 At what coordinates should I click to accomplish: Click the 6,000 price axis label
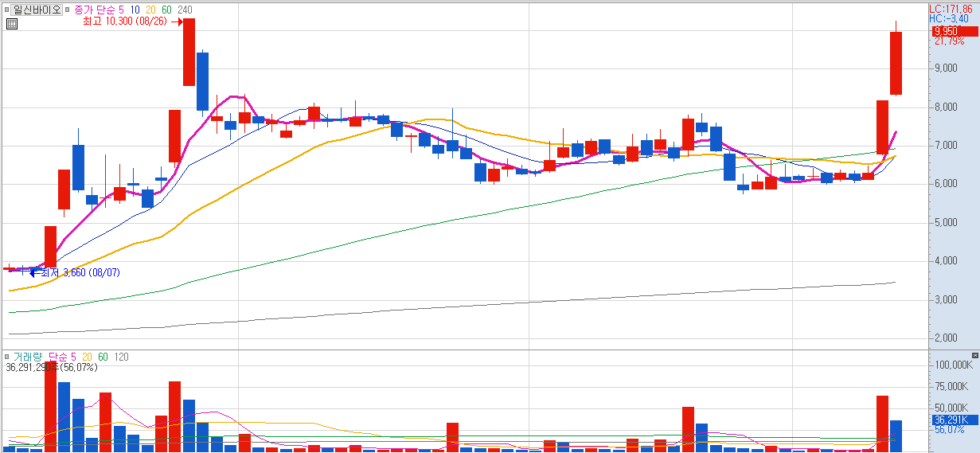coord(945,184)
